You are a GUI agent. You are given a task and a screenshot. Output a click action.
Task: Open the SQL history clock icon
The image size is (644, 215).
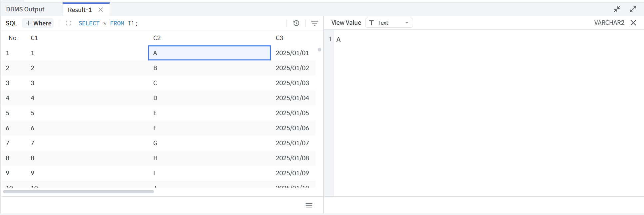point(296,23)
